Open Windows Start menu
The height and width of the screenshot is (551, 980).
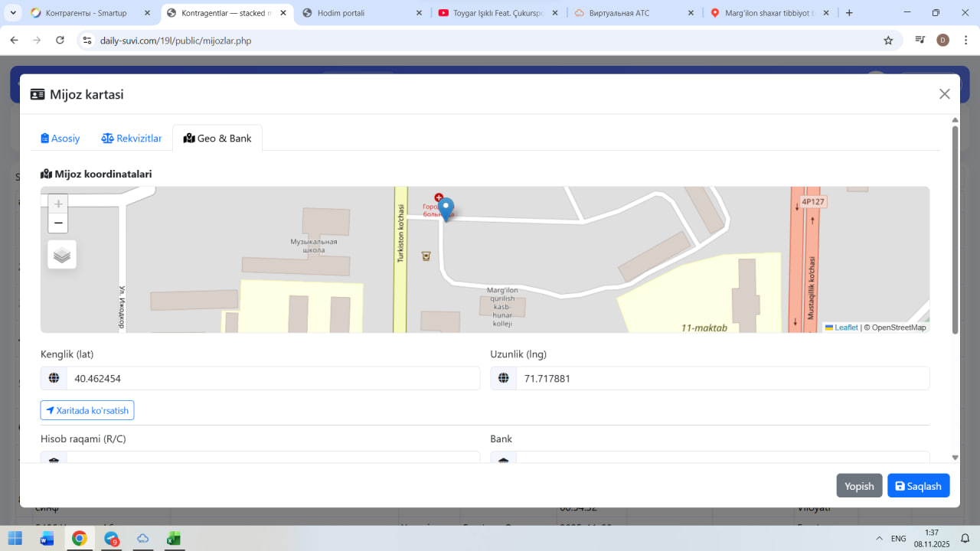coord(15,538)
